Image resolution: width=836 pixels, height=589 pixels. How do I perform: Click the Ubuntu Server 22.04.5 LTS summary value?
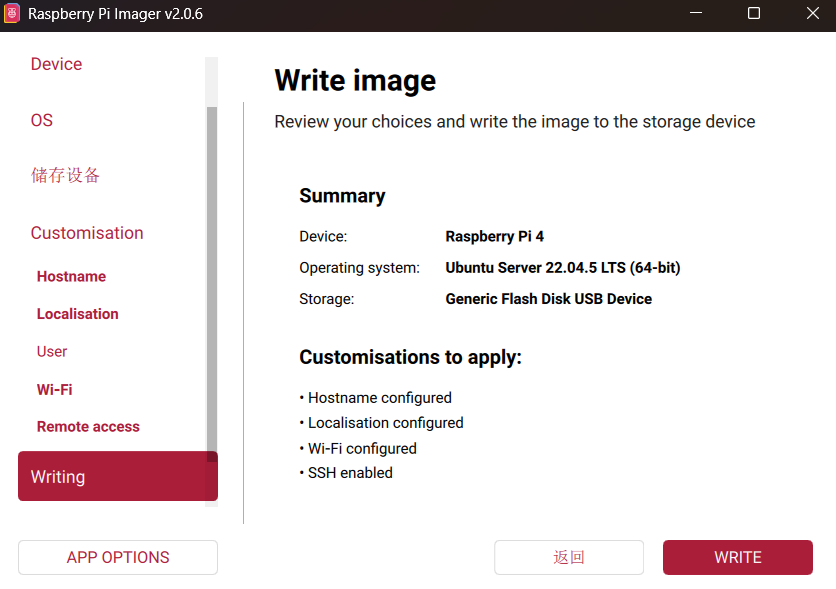click(562, 268)
